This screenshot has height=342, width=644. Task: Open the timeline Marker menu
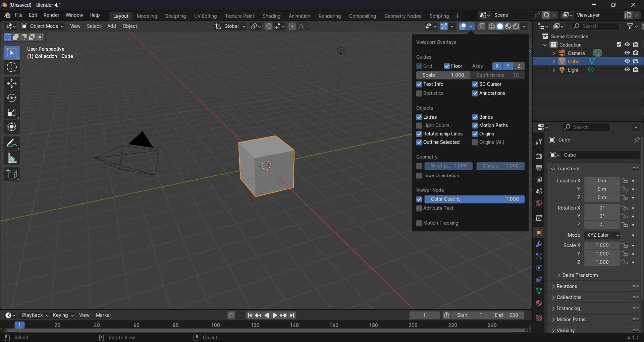click(x=103, y=315)
